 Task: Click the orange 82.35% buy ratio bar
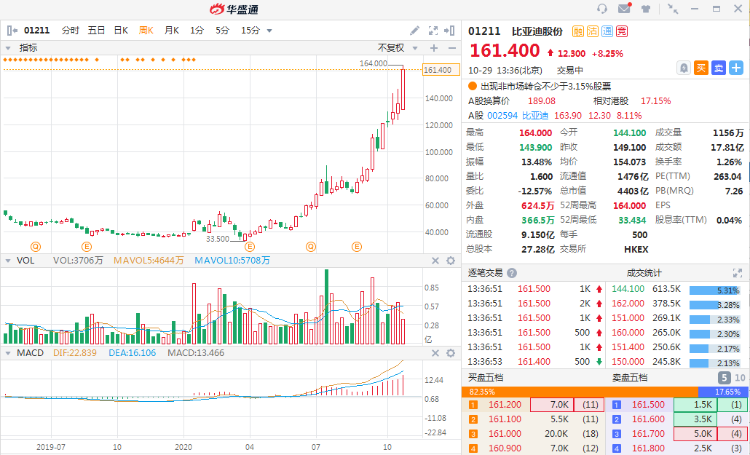click(x=580, y=392)
